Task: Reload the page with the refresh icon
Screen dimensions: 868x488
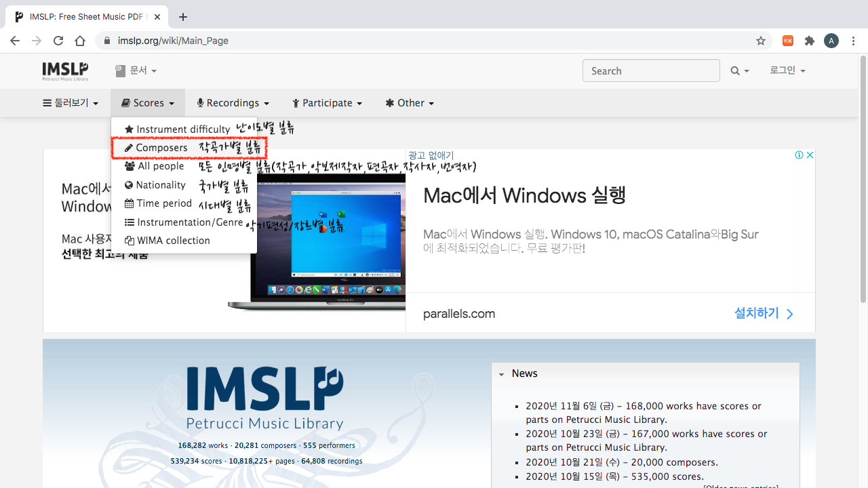Action: (x=58, y=41)
